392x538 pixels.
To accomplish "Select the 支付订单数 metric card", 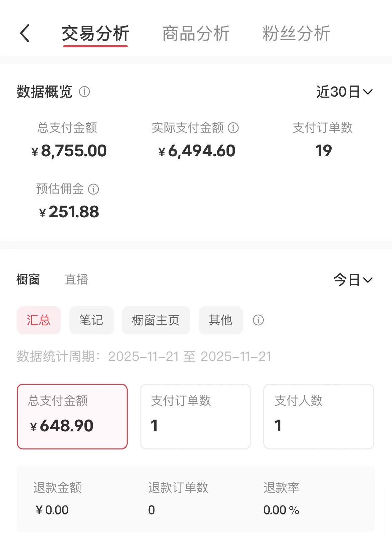I will tap(195, 416).
